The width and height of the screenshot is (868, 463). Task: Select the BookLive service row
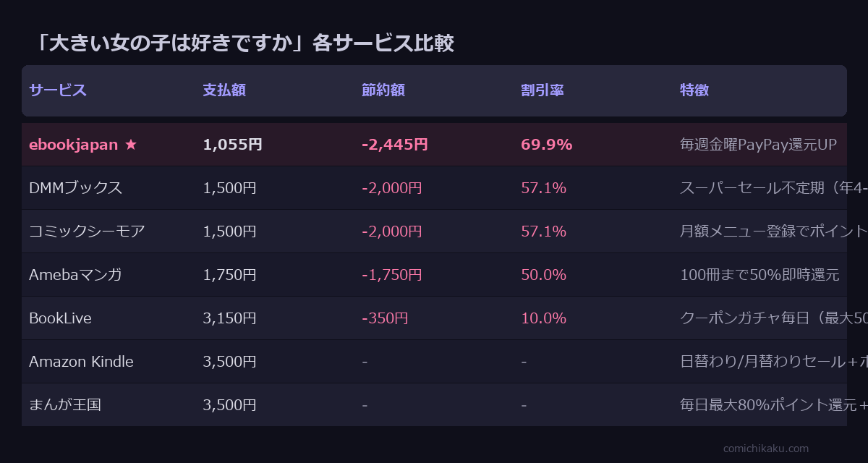[60, 318]
